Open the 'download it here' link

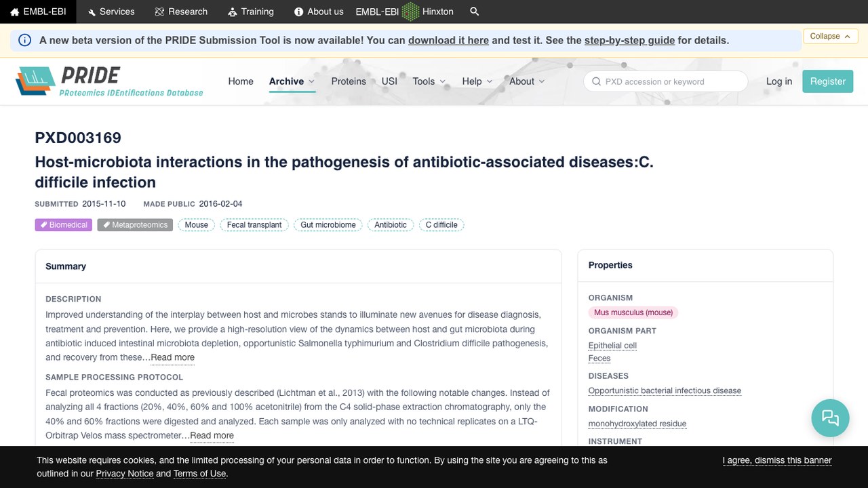[448, 40]
